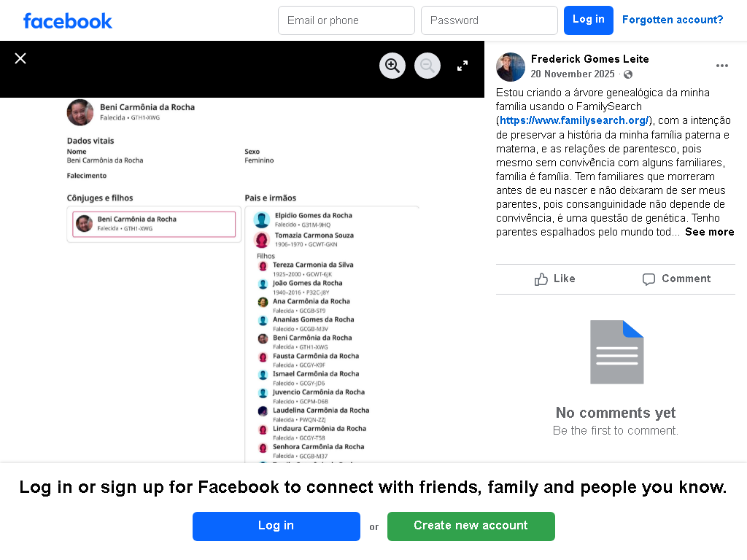
Task: Click the public globe audience icon
Action: pyautogui.click(x=628, y=74)
